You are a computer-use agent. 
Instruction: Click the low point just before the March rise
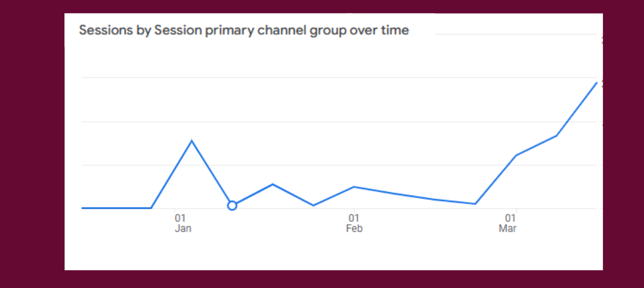point(475,204)
